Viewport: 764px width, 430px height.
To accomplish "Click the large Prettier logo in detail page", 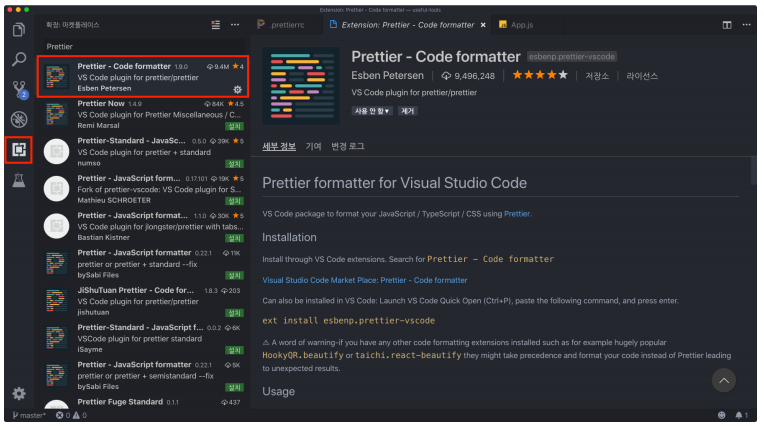I will 301,86.
